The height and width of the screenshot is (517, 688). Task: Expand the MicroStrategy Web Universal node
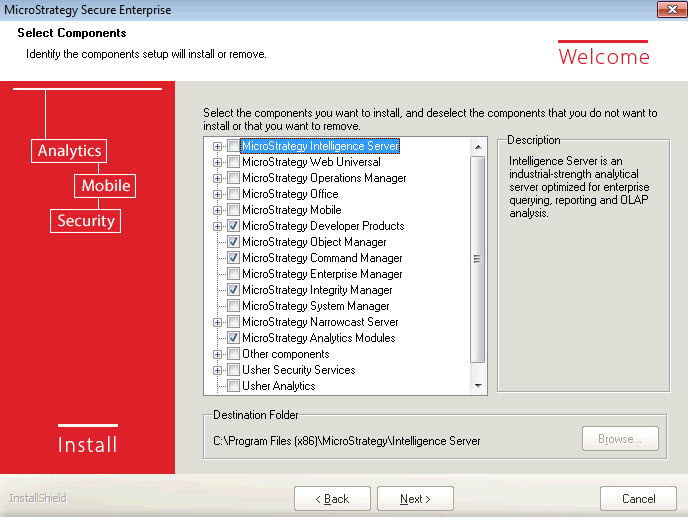pyautogui.click(x=217, y=162)
